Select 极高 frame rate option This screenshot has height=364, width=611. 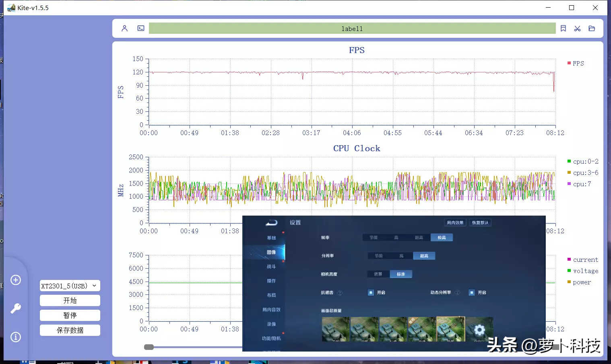pyautogui.click(x=442, y=237)
